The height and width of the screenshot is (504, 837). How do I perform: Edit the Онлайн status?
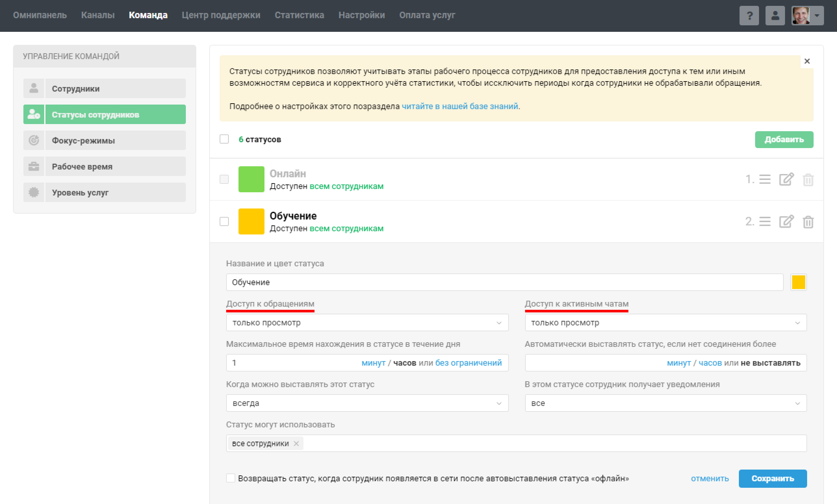point(786,179)
